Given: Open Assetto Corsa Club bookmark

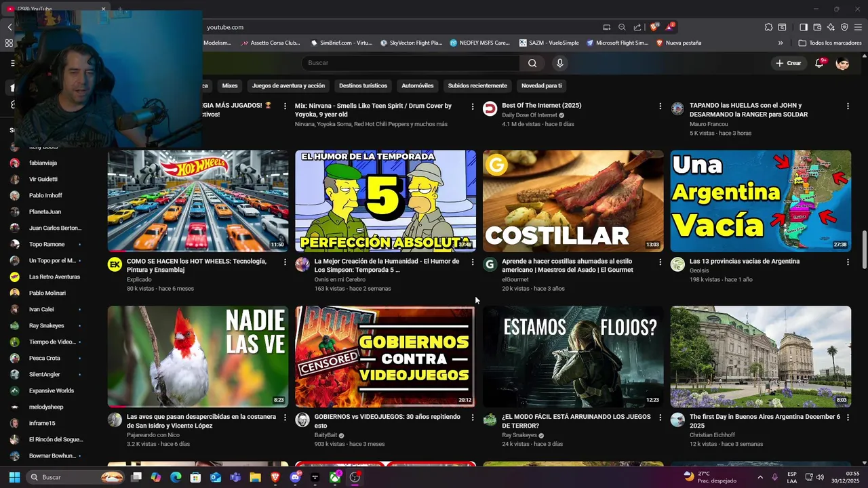Looking at the screenshot, I should tap(269, 43).
